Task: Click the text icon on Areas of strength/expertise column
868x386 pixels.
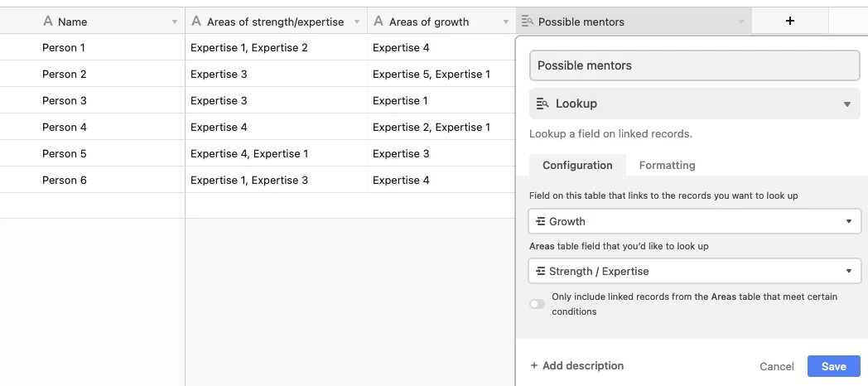Action: (196, 22)
